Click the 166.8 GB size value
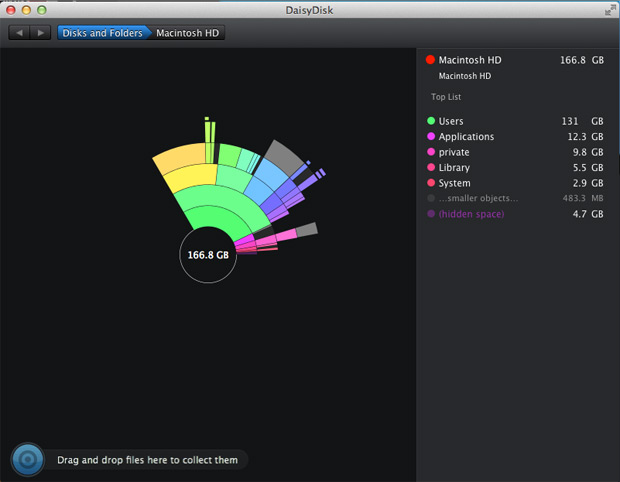620x482 pixels. [x=582, y=60]
